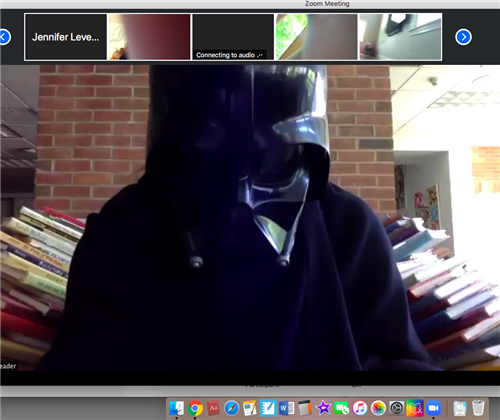This screenshot has height=420, width=500.
Task: Open Calculator from the Dock
Action: click(305, 408)
